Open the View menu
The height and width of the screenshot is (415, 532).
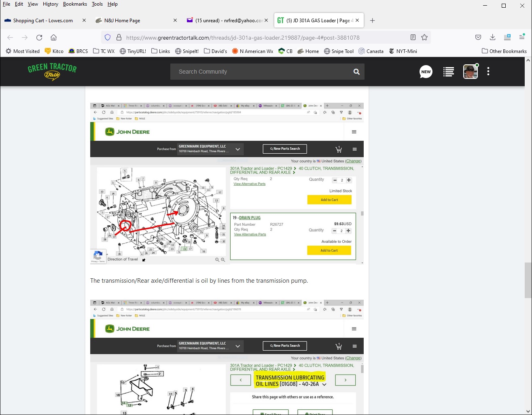[33, 4]
